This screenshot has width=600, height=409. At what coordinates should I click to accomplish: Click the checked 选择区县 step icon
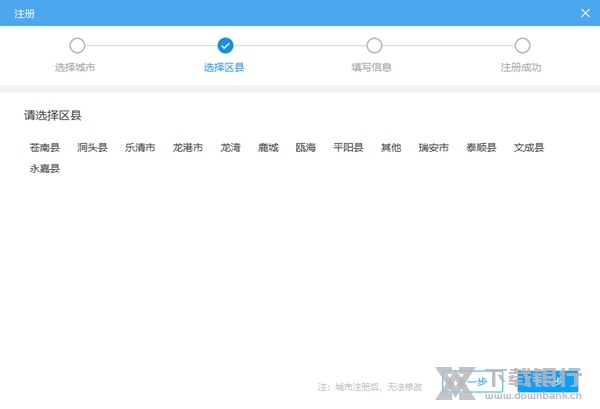[x=225, y=45]
